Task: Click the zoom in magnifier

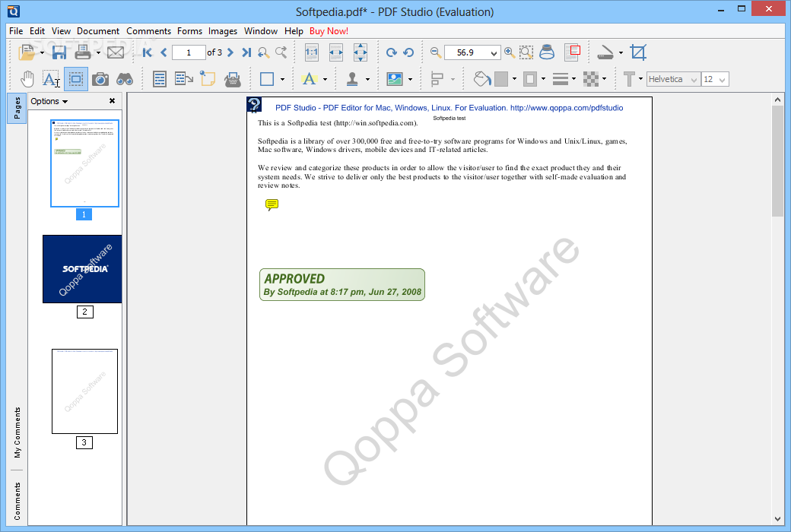Action: 510,52
